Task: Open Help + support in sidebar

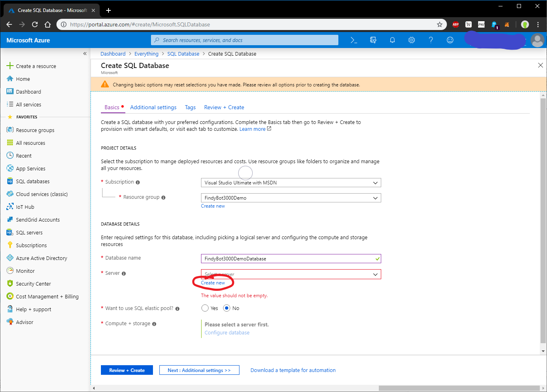Action: point(34,309)
